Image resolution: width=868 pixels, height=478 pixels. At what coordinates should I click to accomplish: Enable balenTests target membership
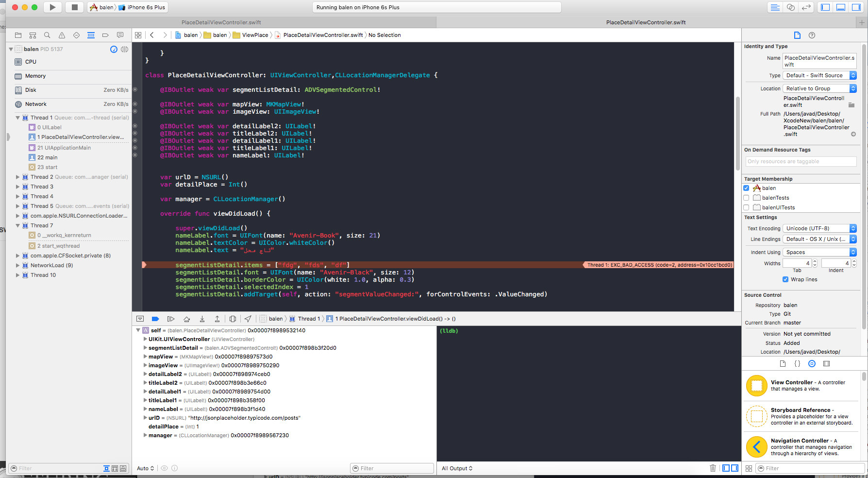pyautogui.click(x=746, y=198)
